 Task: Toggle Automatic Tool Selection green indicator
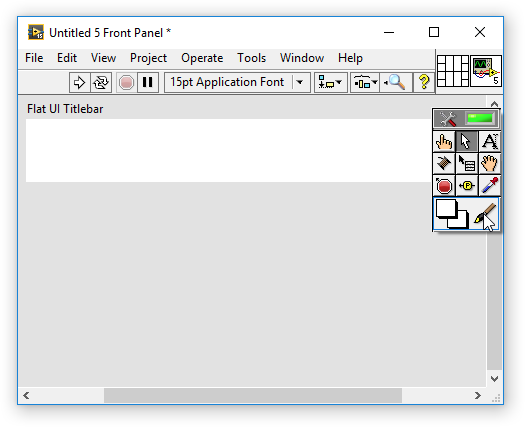click(480, 118)
